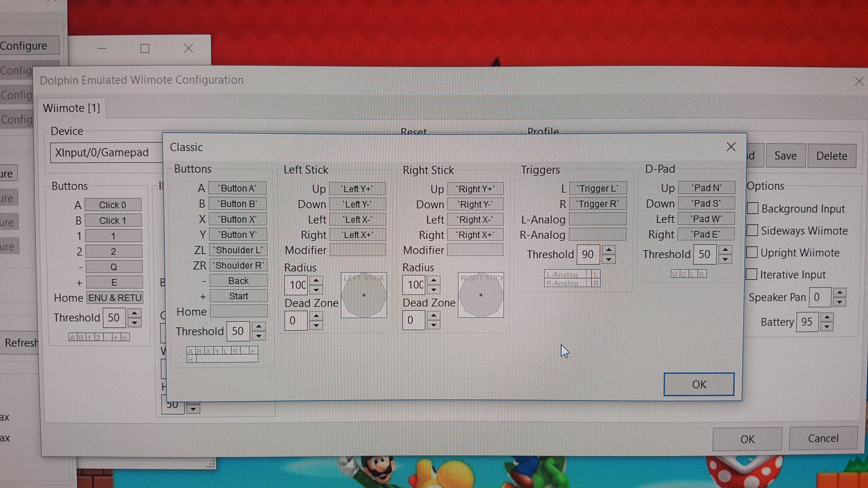868x488 pixels.
Task: Remap Classic button A binding
Action: pyautogui.click(x=238, y=188)
